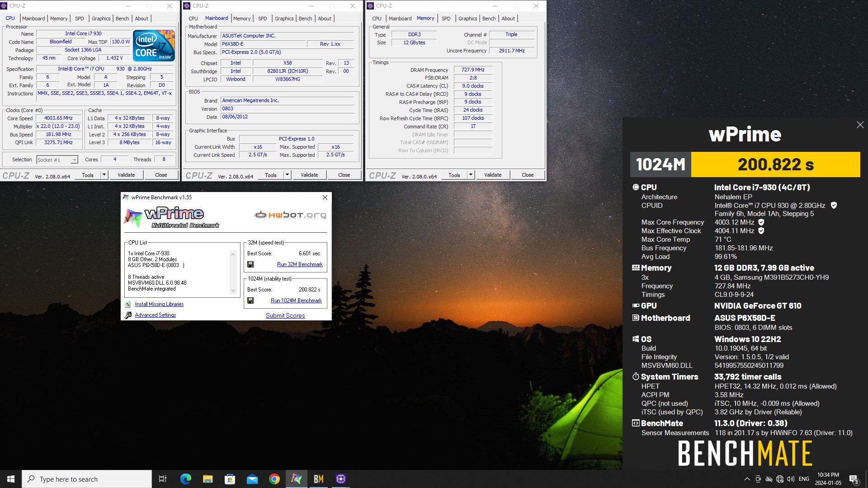Click the DRAM Frequency value 727.9 MHz

point(473,70)
